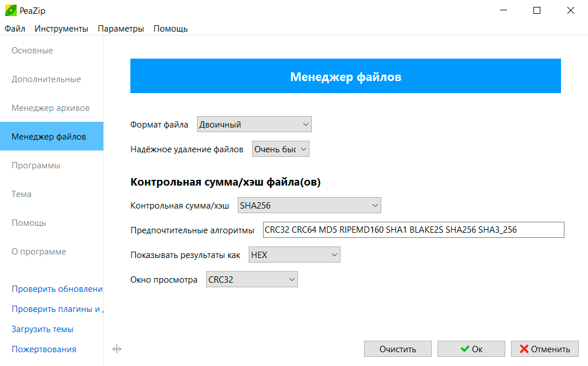
Task: Open the Менеджер архивов settings section
Action: tap(51, 108)
